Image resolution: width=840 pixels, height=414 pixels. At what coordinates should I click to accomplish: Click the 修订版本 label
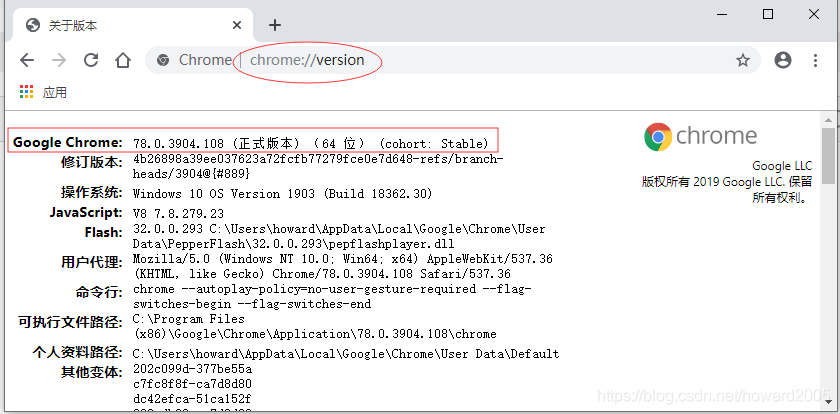pyautogui.click(x=92, y=162)
